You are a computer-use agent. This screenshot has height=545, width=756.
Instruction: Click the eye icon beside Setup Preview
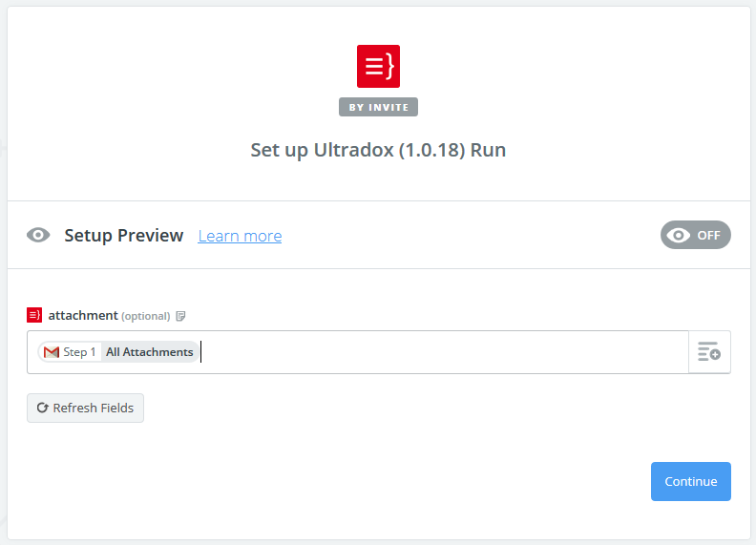coord(38,235)
